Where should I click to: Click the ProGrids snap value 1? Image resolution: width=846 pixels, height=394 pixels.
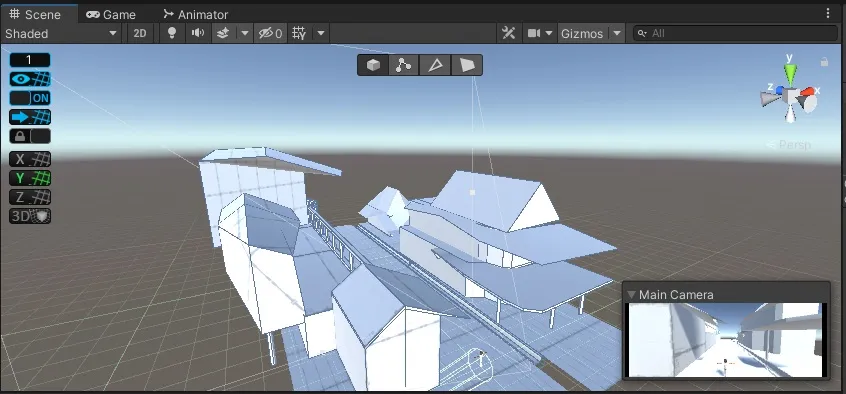pyautogui.click(x=30, y=60)
